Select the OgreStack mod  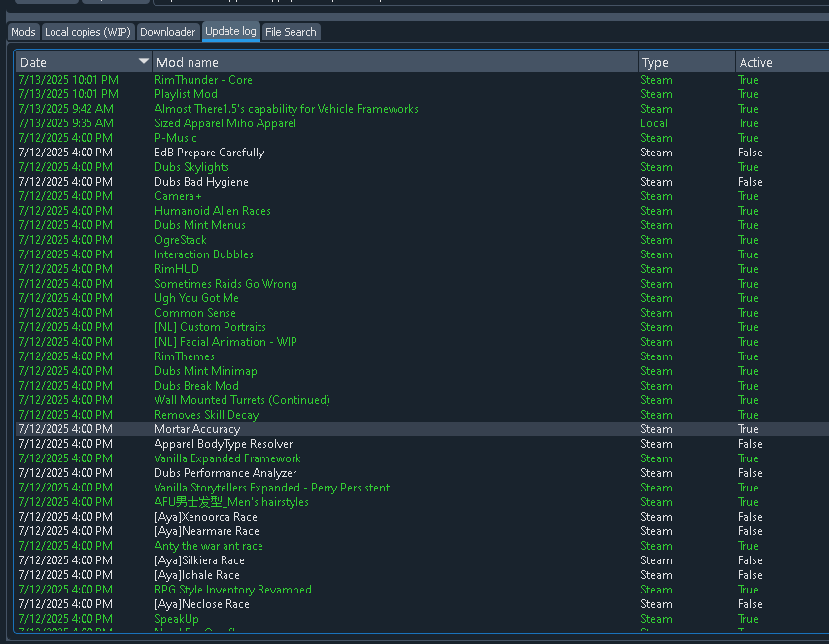coord(181,240)
